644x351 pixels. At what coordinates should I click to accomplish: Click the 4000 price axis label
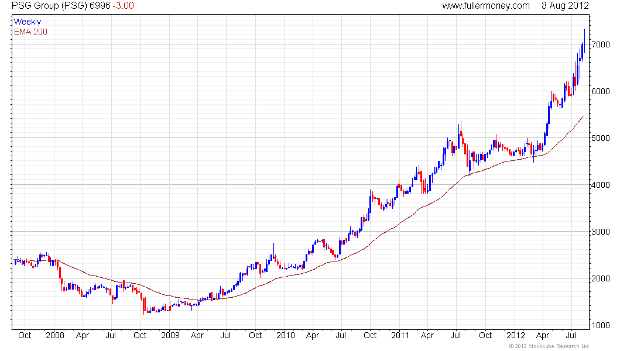point(601,185)
